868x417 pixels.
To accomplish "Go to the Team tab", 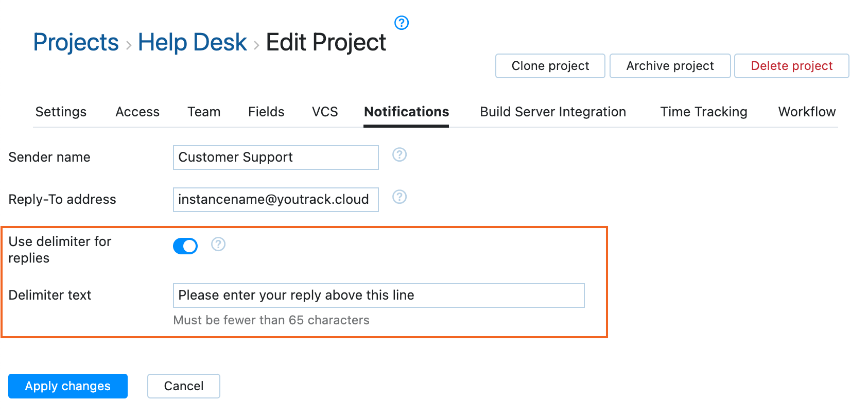I will pos(204,112).
